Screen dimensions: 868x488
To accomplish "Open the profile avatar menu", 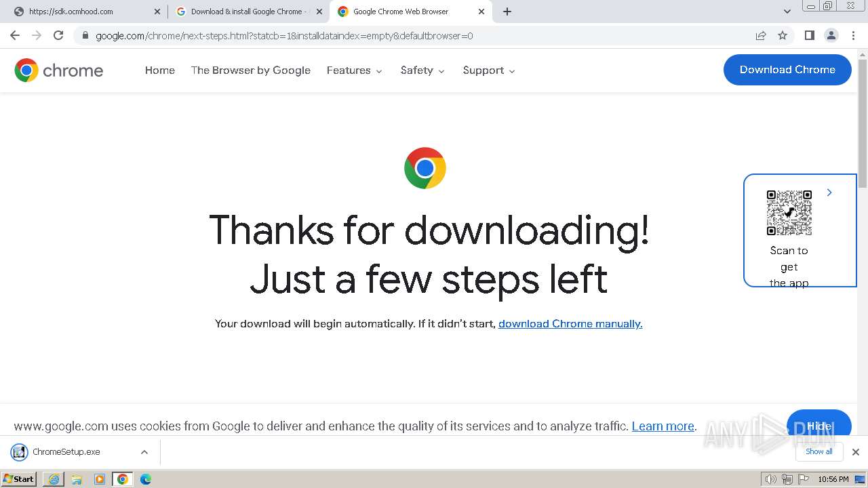I will point(831,35).
